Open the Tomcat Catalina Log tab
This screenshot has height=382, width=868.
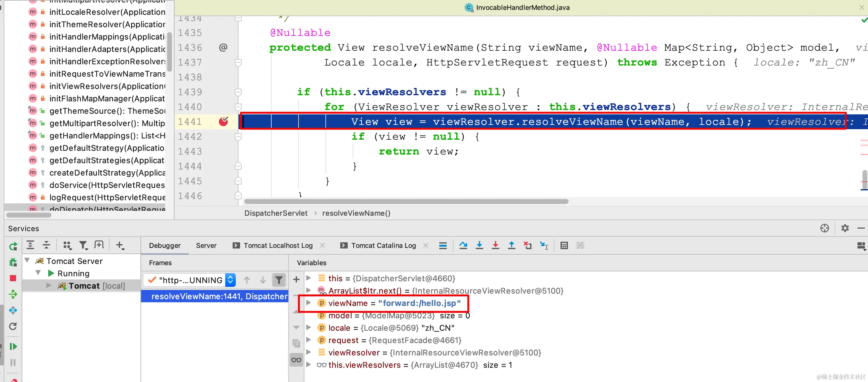[383, 245]
